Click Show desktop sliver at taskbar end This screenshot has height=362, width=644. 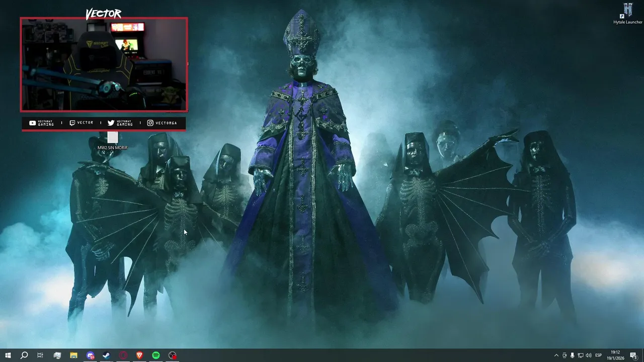click(643, 355)
